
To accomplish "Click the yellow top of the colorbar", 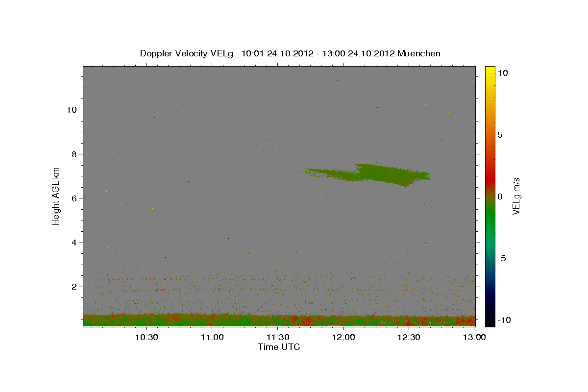I will 490,71.
